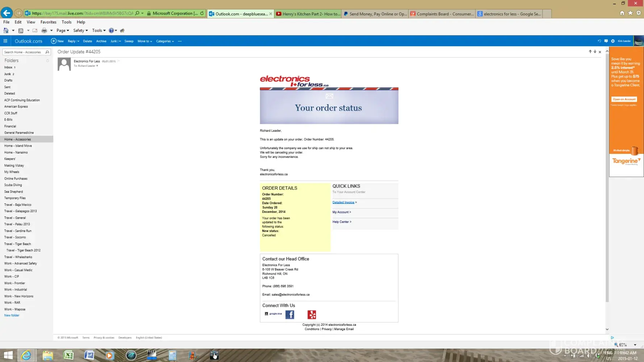Open the Page dropdown menu

coord(63,31)
